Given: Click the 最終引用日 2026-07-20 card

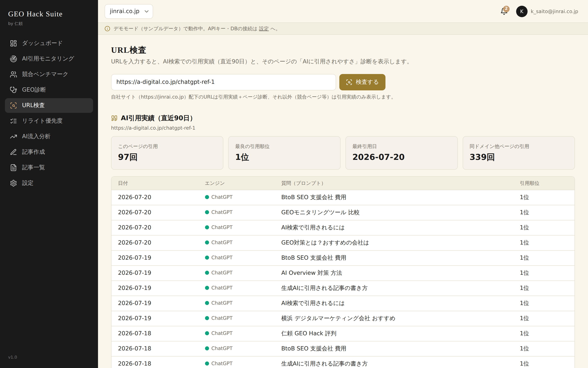Looking at the screenshot, I should pyautogui.click(x=401, y=153).
